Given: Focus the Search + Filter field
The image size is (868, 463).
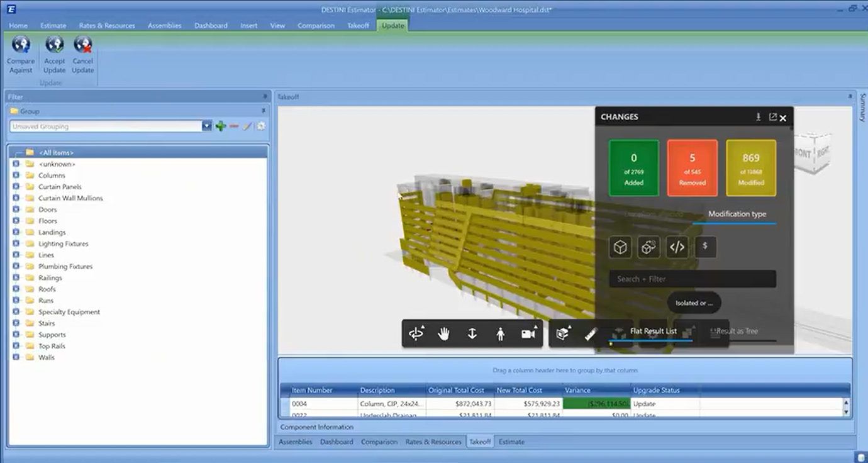Looking at the screenshot, I should point(693,279).
